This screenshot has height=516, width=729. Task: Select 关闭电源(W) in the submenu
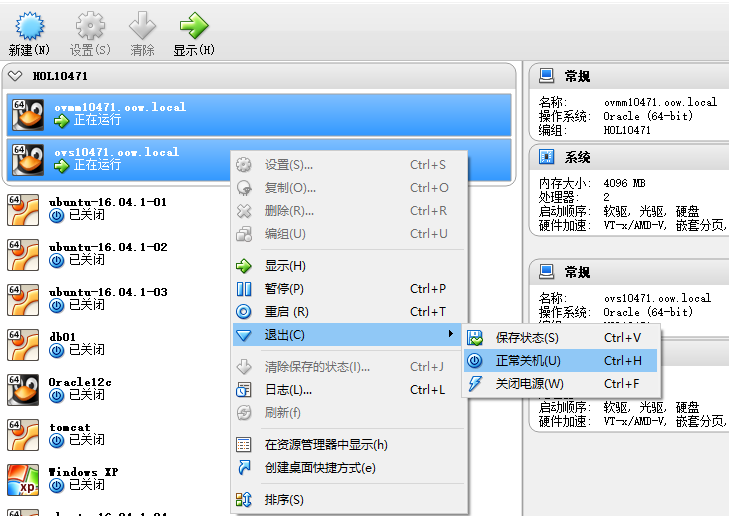[560, 384]
